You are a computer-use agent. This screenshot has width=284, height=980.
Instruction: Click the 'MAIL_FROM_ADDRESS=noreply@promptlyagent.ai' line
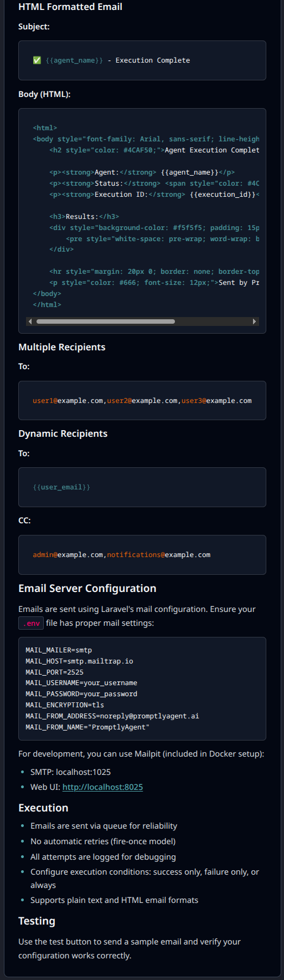tap(112, 716)
